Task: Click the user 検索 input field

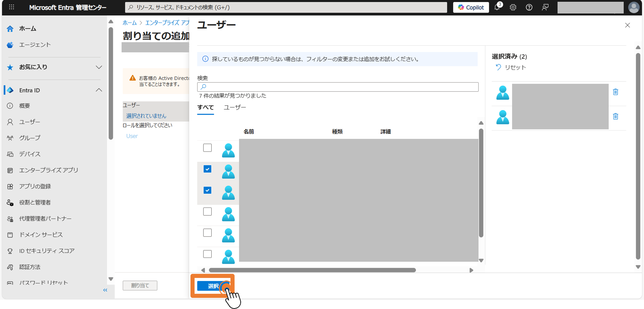Action: 338,87
